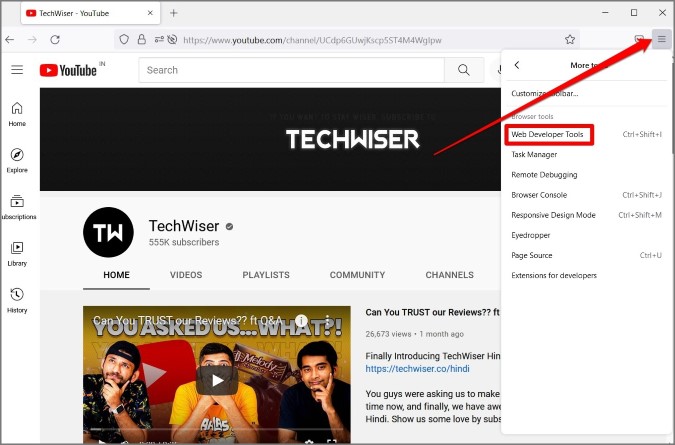The width and height of the screenshot is (675, 445).
Task: Click the YouTube search magnifier button
Action: click(464, 70)
